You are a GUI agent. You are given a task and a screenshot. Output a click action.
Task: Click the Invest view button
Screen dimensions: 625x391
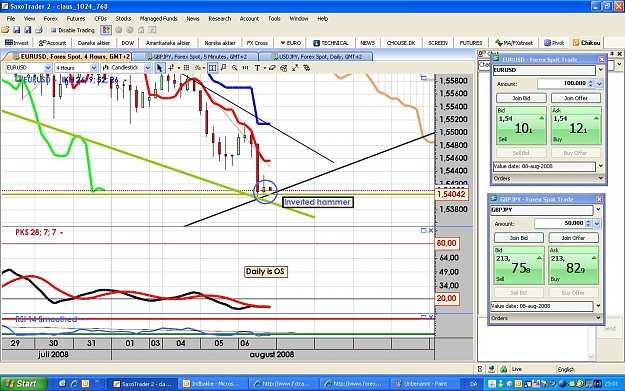tap(17, 43)
